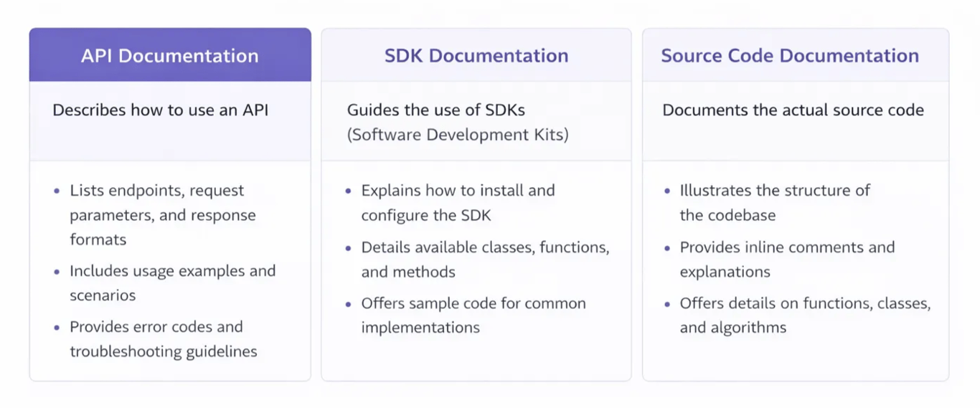
Task: Click '(Software Development Kits)' text
Action: coord(458,135)
